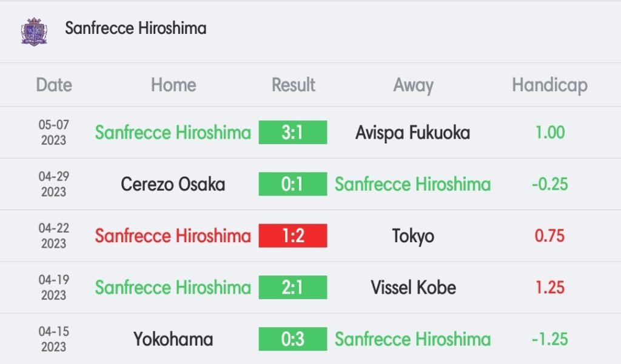
Task: Open Sanfrecce Hiroshima team title
Action: [135, 28]
